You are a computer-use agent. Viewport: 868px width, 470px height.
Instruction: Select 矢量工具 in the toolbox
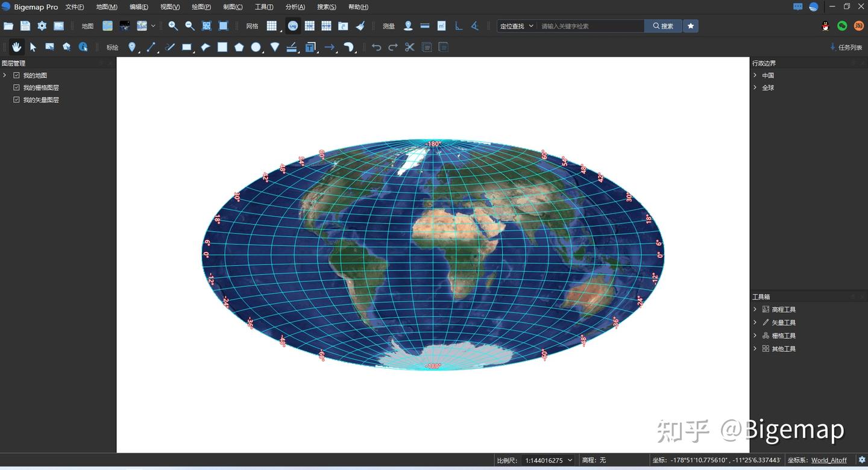coord(784,322)
